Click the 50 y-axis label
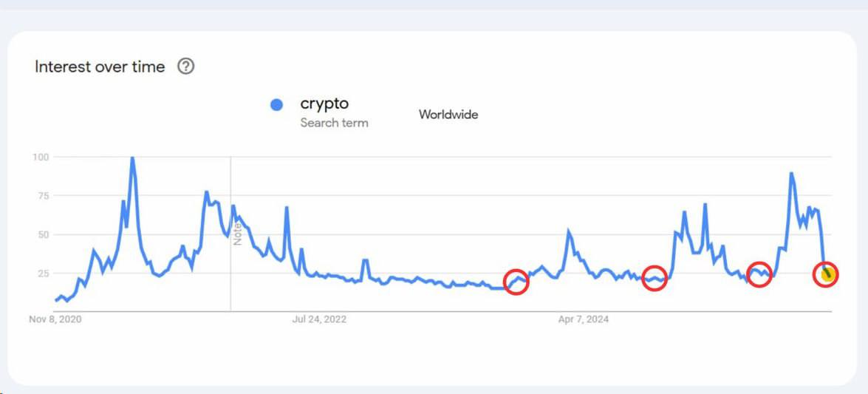The height and width of the screenshot is (394, 868). click(43, 234)
